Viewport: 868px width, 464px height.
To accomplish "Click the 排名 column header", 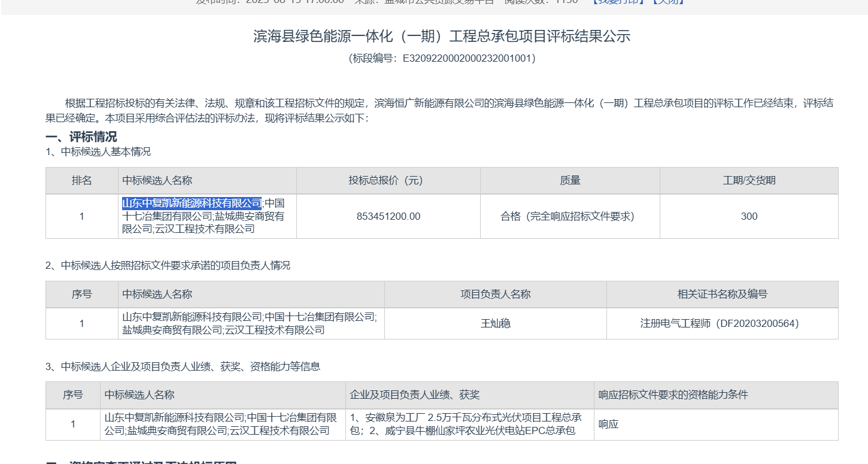I will click(x=82, y=181).
